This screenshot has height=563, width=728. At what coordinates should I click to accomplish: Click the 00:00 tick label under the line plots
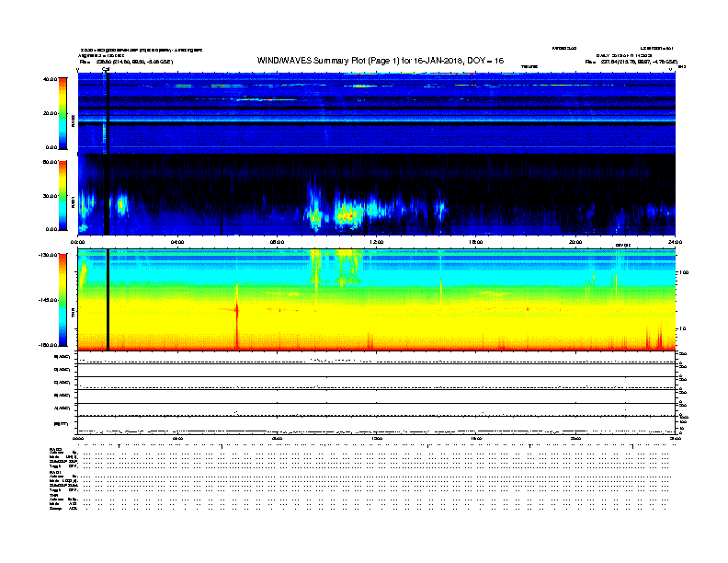77,438
